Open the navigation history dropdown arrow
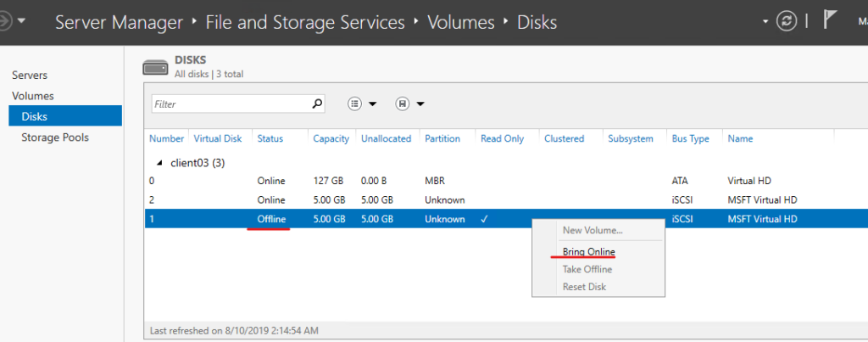This screenshot has width=868, height=342. tap(21, 21)
